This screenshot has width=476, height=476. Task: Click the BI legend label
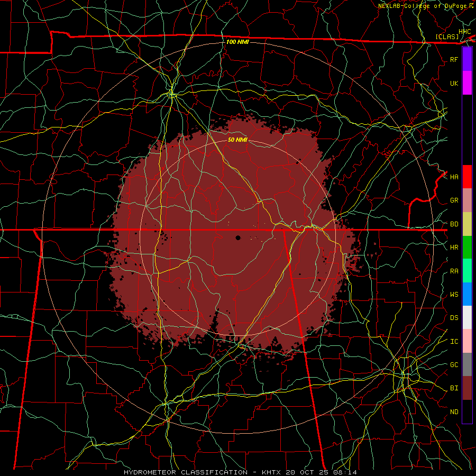pos(454,388)
